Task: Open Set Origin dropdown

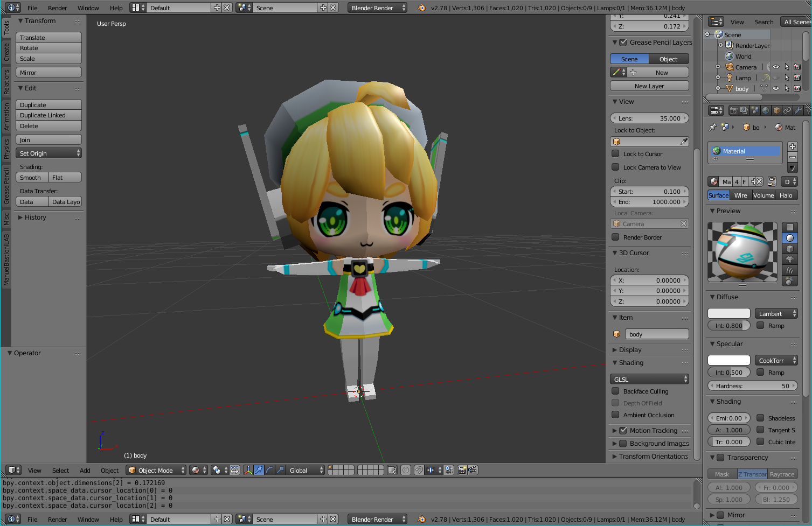Action: (48, 153)
